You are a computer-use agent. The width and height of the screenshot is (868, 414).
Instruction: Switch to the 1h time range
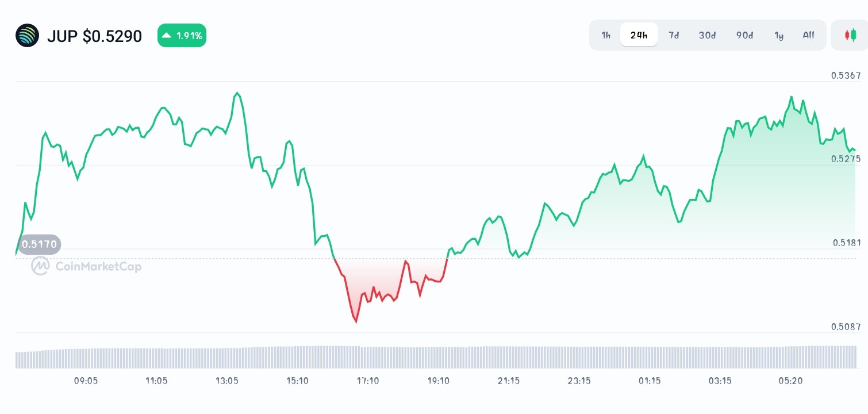pos(605,35)
